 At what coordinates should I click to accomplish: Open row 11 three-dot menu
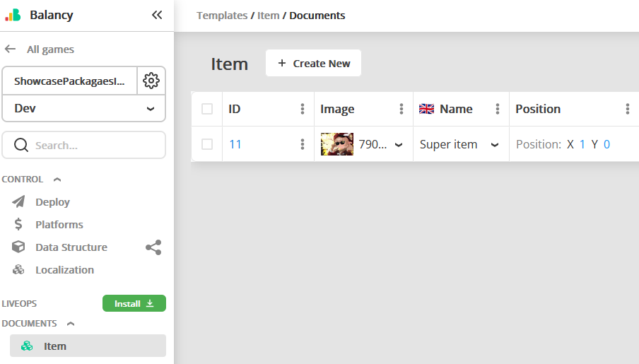point(303,144)
